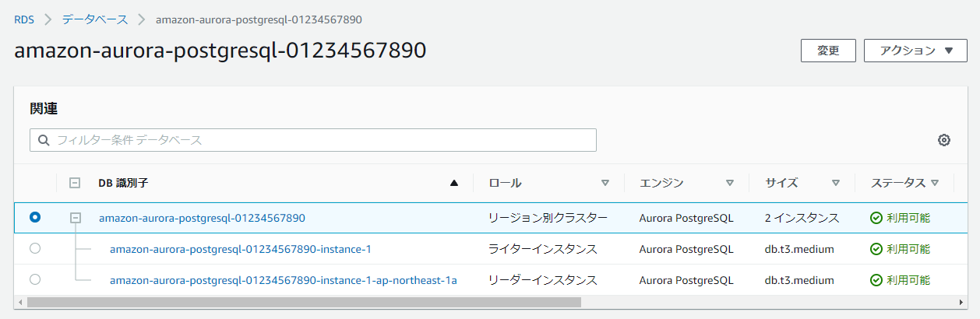Sort the ロール column

coord(605,184)
